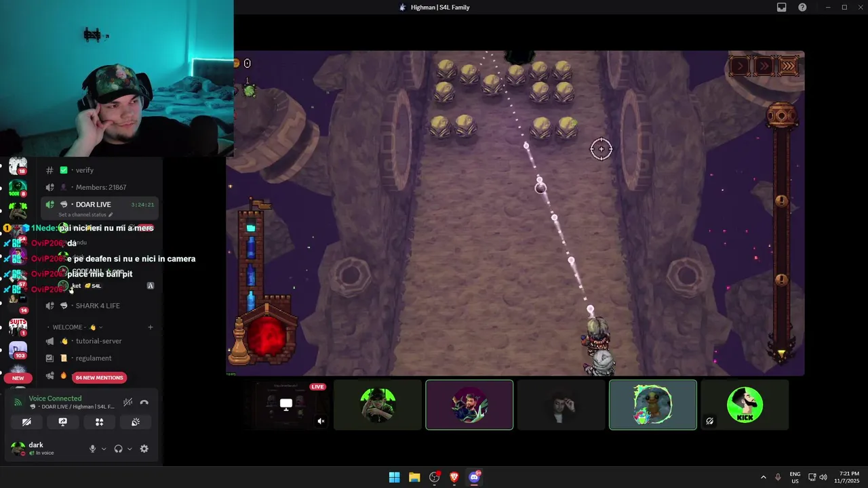Show hidden tray icons chevron
This screenshot has height=488, width=868.
point(764,477)
